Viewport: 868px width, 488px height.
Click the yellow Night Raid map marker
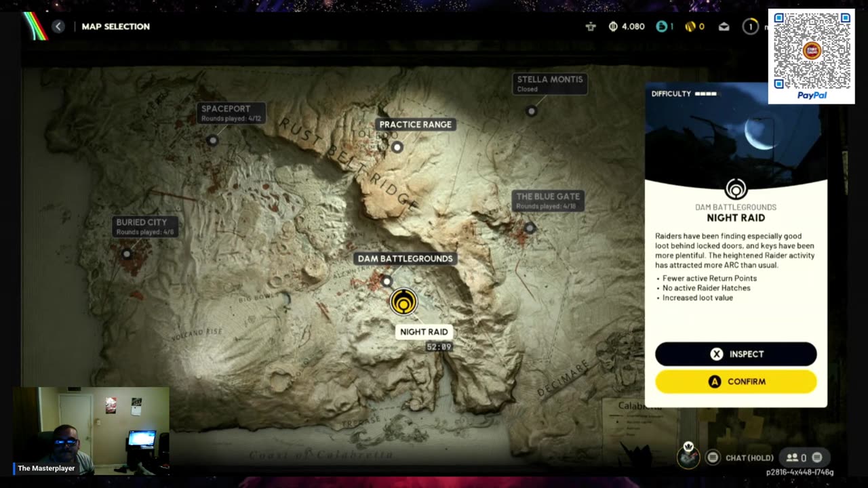[403, 302]
